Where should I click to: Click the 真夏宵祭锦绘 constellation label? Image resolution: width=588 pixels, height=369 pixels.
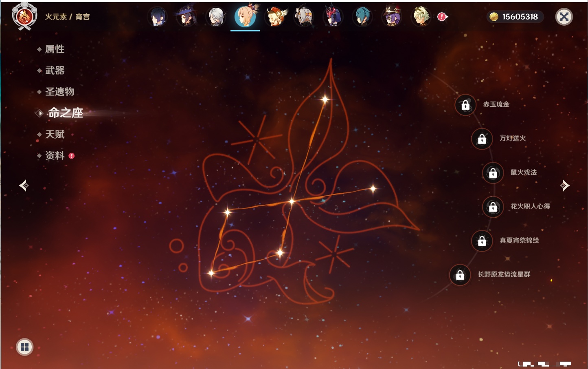(x=520, y=240)
